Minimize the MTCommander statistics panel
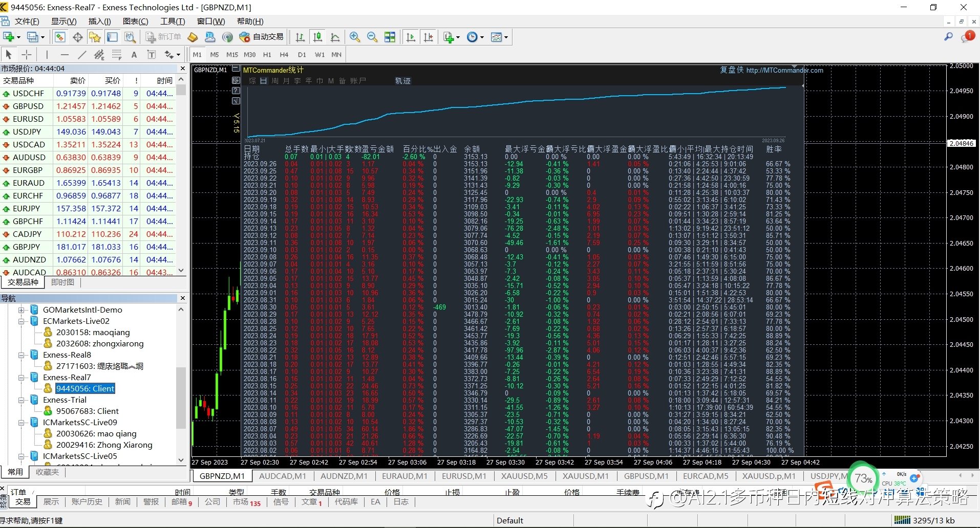The width and height of the screenshot is (980, 528). (236, 68)
